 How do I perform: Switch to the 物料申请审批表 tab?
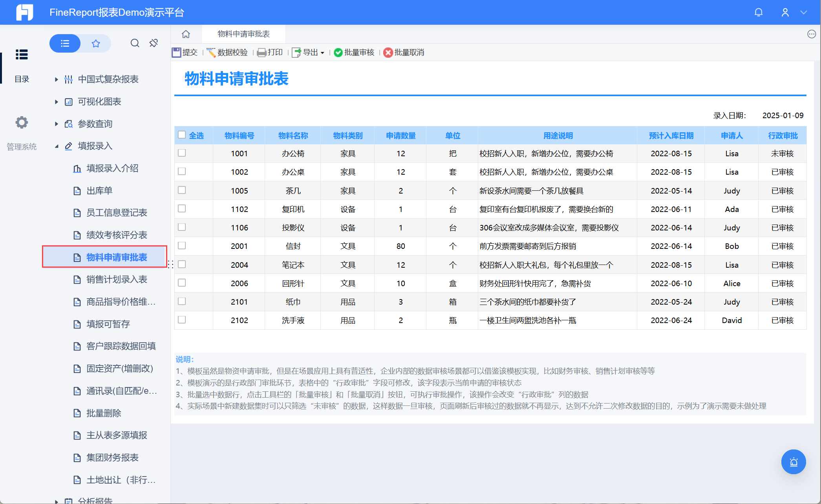coord(243,34)
